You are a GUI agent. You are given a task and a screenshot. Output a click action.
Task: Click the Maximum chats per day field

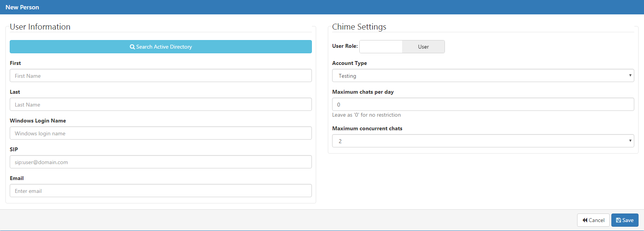[x=483, y=104]
